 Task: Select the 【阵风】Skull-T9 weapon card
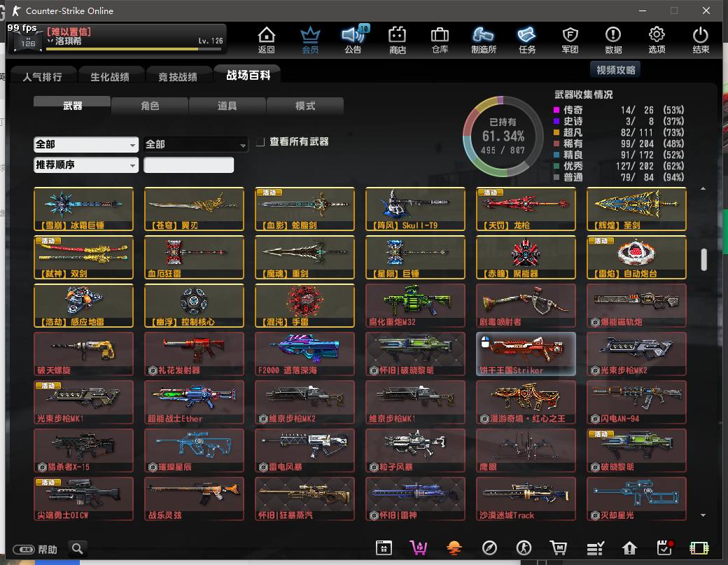[x=415, y=209]
